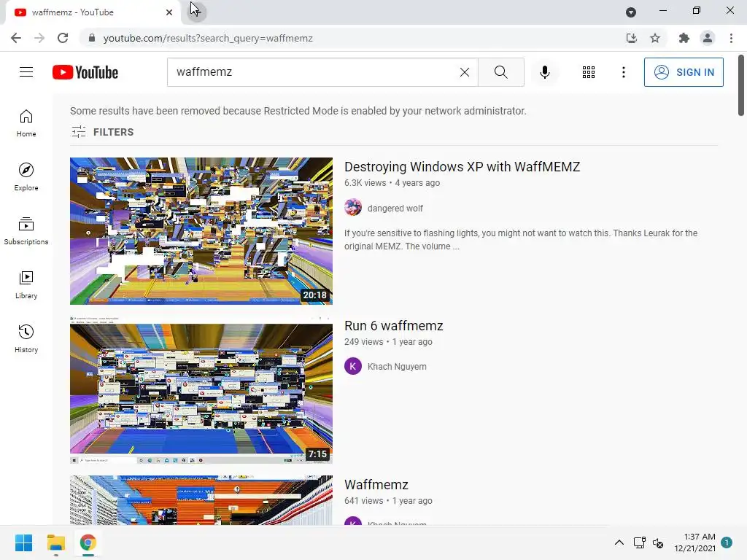Open Library in sidebar
747x560 pixels.
click(x=26, y=284)
